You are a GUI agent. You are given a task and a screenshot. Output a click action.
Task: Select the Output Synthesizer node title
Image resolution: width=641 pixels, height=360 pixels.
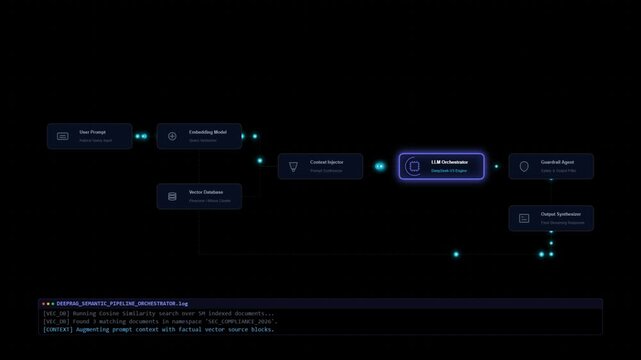(560, 214)
